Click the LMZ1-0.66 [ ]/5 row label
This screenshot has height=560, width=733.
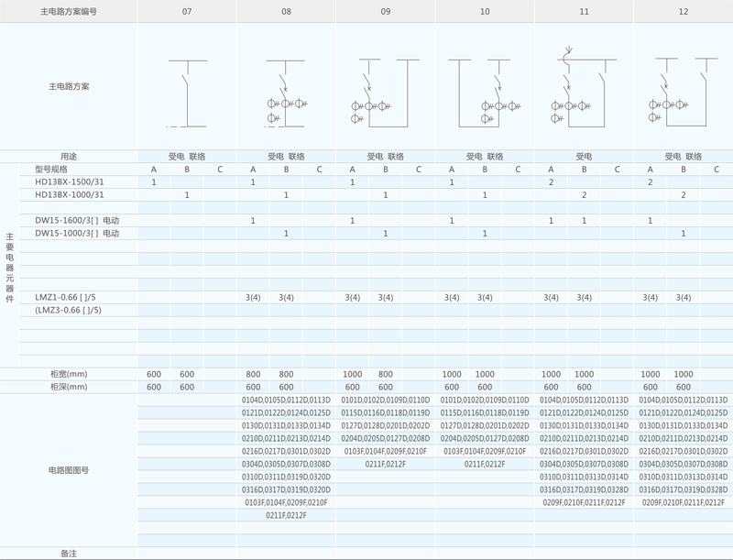tap(65, 297)
